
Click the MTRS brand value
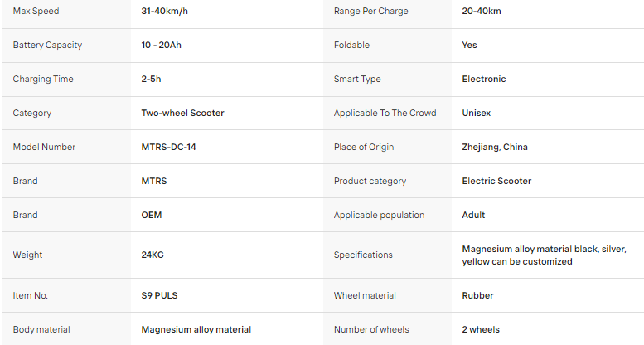coord(154,181)
